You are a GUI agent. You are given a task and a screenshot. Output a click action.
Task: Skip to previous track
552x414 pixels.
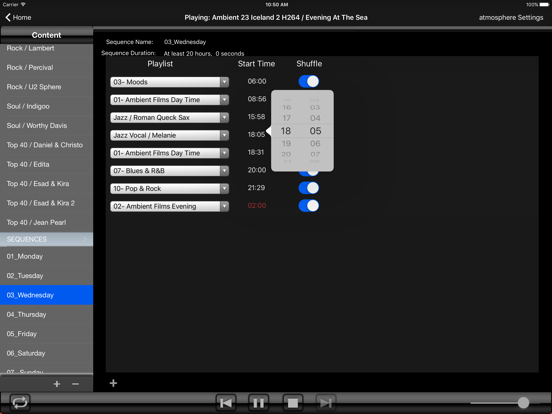226,402
